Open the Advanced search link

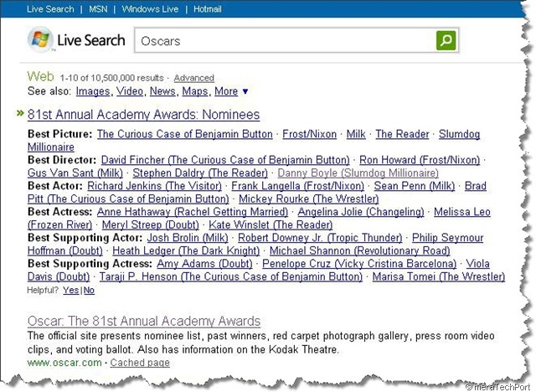pyautogui.click(x=193, y=78)
